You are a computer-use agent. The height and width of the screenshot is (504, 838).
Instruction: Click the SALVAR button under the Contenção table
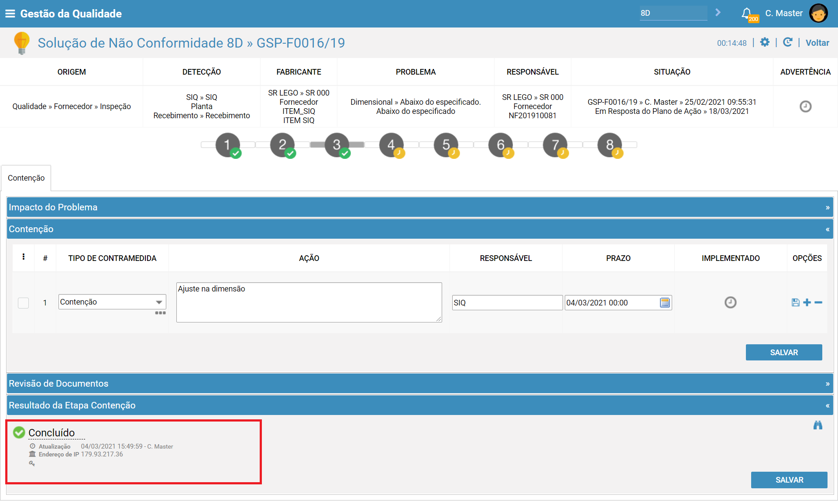click(784, 353)
